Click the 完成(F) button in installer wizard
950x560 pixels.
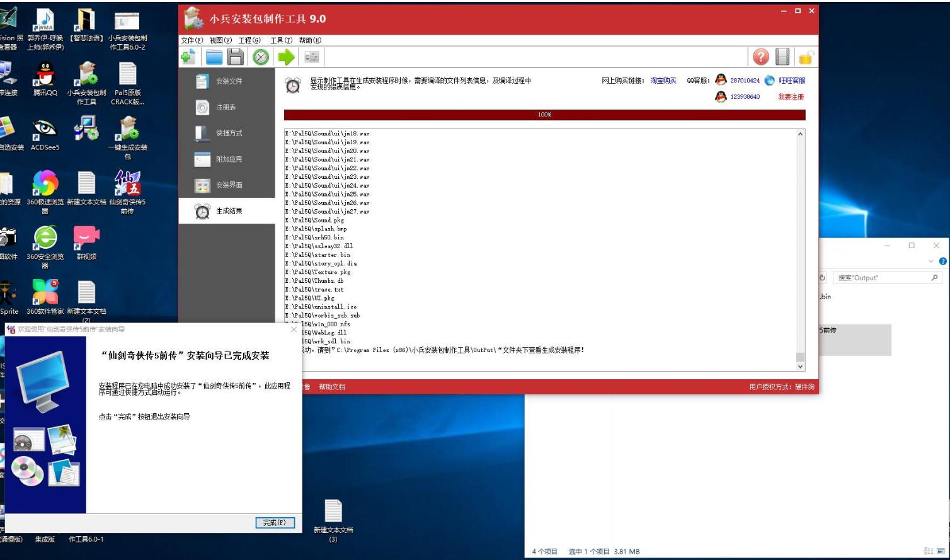(275, 523)
